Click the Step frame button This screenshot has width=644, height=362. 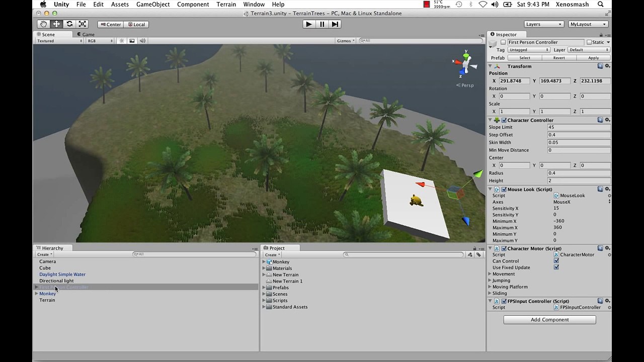(x=335, y=24)
